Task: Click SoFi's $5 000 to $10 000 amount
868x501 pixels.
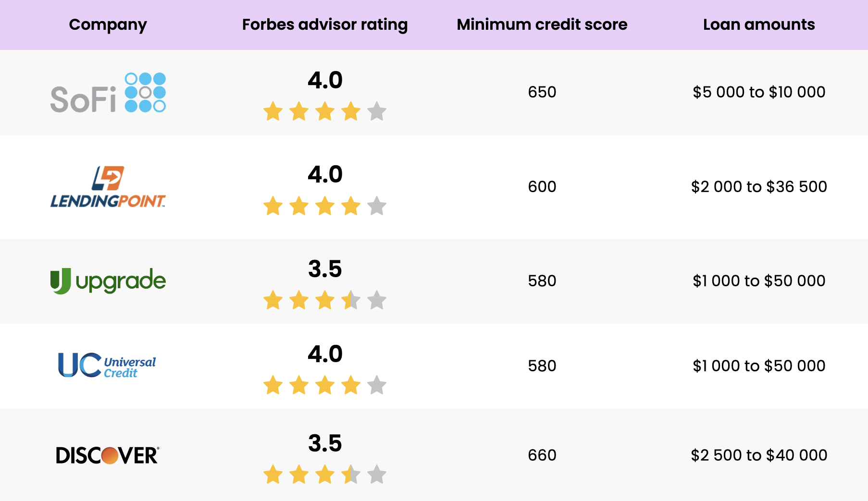Action: [759, 92]
